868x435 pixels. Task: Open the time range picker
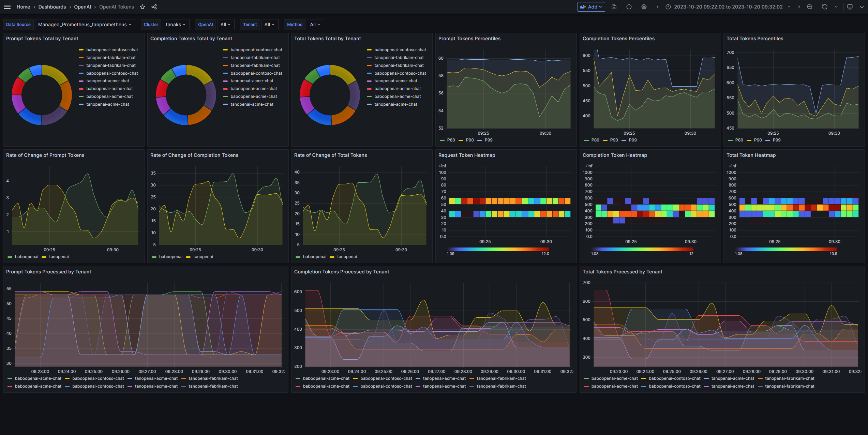pyautogui.click(x=728, y=7)
